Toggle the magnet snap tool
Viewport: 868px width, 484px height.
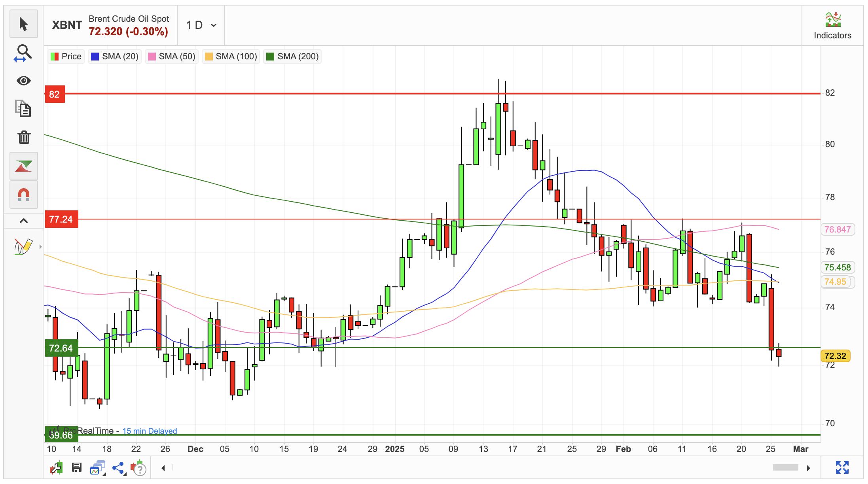pyautogui.click(x=24, y=195)
